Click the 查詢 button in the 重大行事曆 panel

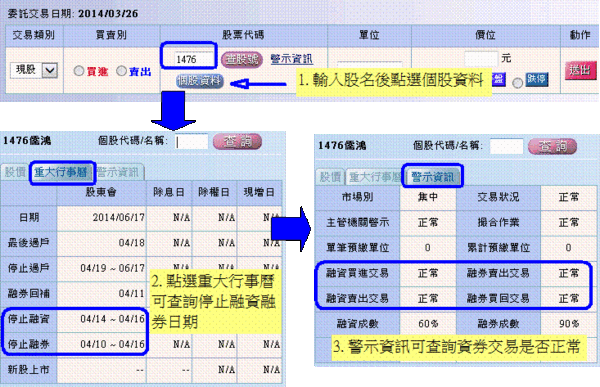click(237, 142)
